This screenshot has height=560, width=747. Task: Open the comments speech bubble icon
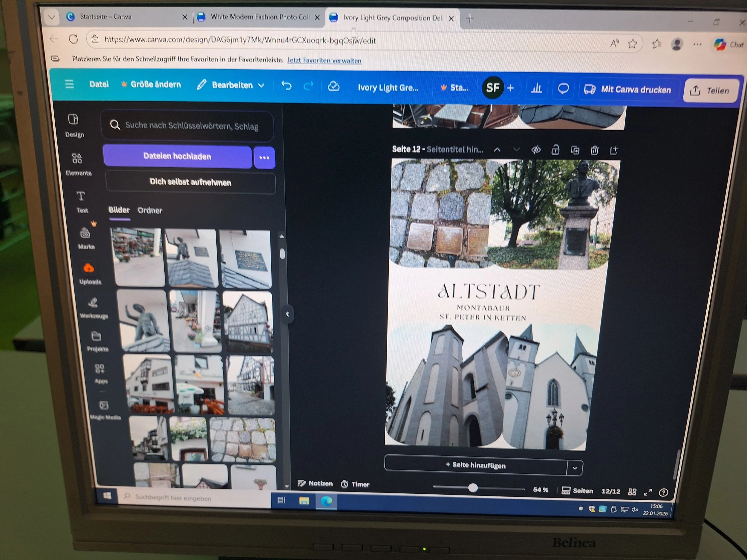pos(563,89)
